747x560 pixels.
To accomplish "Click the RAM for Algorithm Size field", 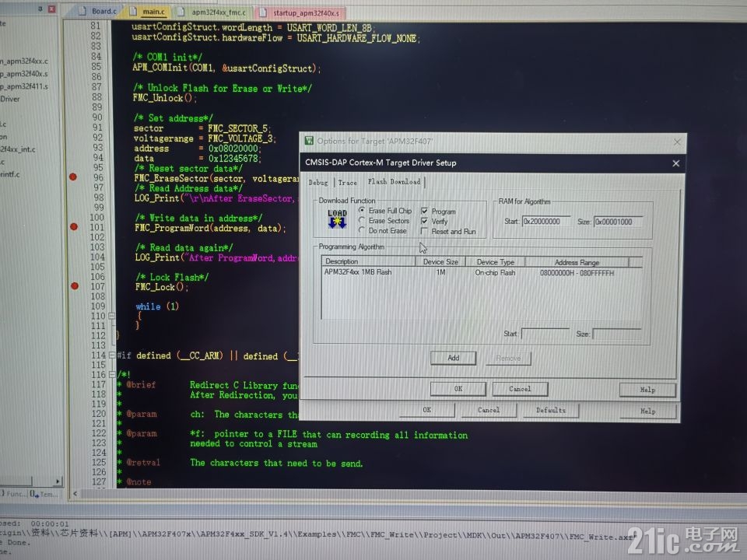I will (618, 222).
